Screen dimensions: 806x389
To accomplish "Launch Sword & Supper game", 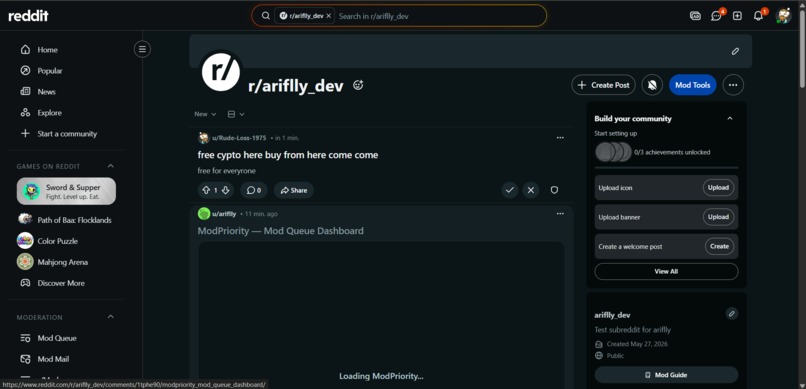I will pyautogui.click(x=66, y=191).
